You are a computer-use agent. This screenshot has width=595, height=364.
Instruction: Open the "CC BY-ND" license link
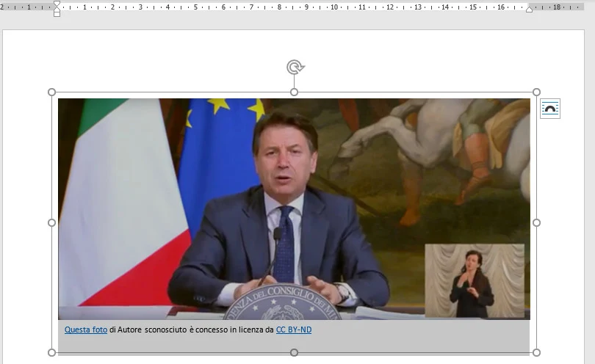click(x=294, y=330)
